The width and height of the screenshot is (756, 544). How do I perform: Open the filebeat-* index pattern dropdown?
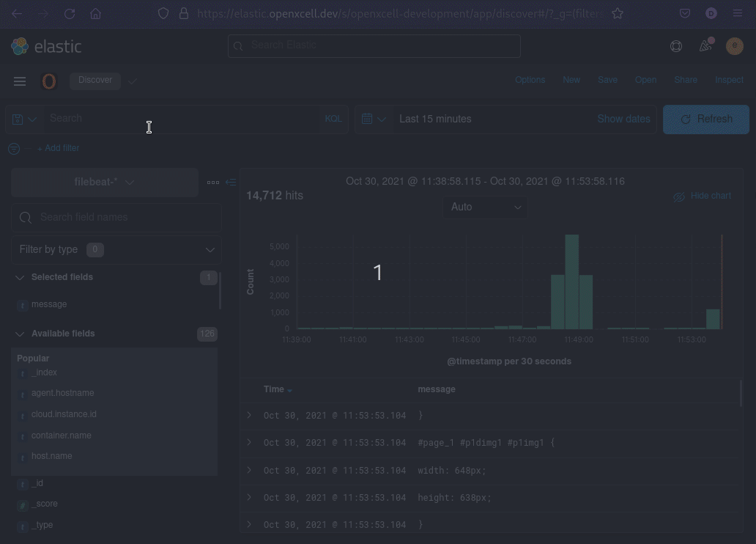[104, 182]
